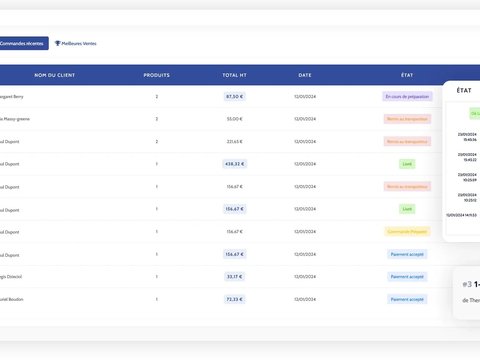
Task: Open the Massy-greene customer order row
Action: 220,119
